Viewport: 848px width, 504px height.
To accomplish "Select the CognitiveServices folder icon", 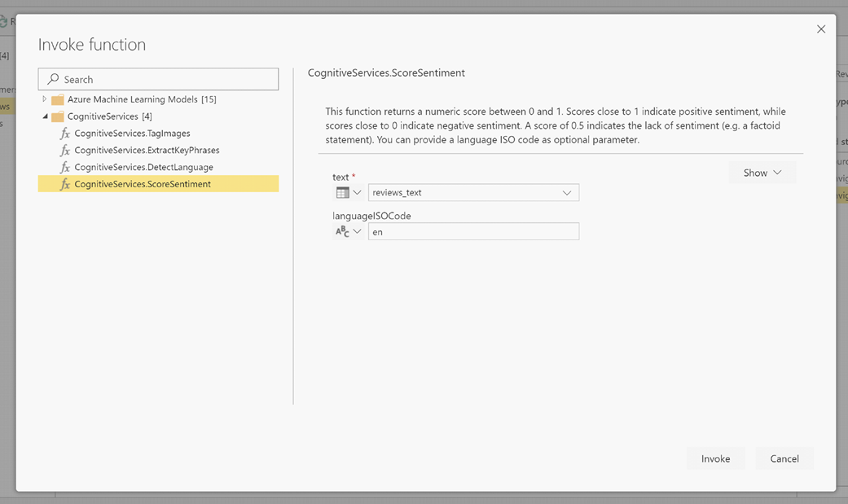I will tap(57, 116).
